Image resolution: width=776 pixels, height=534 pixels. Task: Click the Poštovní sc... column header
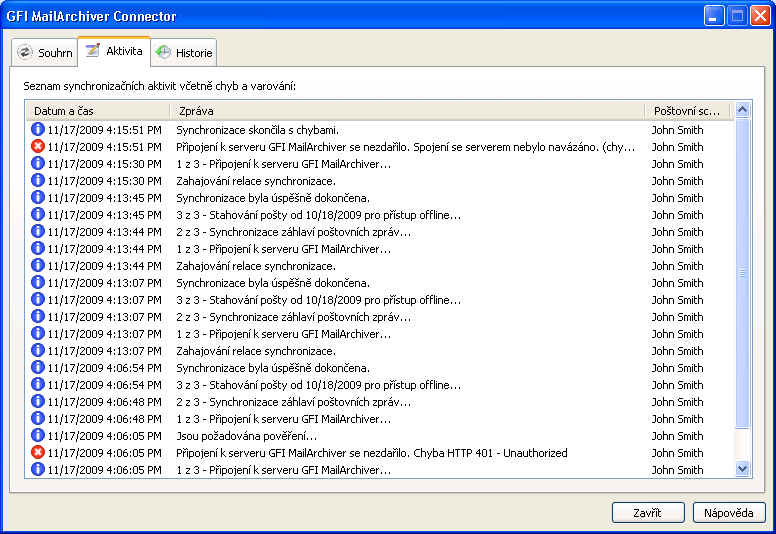coord(688,111)
